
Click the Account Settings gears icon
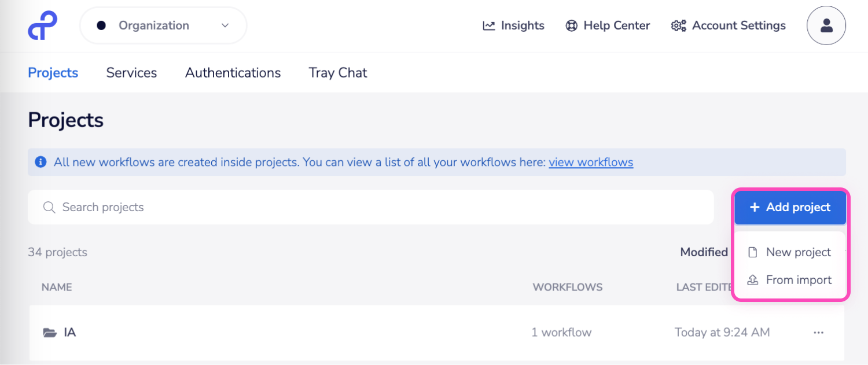678,25
